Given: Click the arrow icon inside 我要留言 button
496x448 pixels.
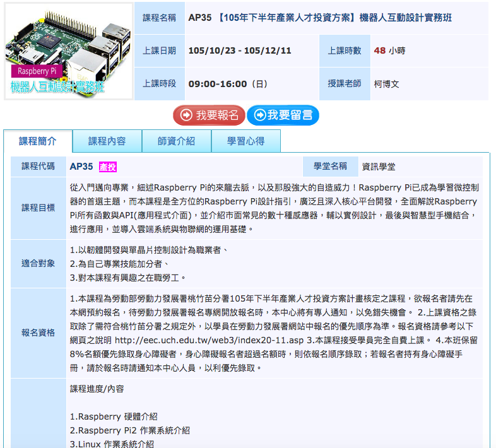Looking at the screenshot, I should coord(260,115).
